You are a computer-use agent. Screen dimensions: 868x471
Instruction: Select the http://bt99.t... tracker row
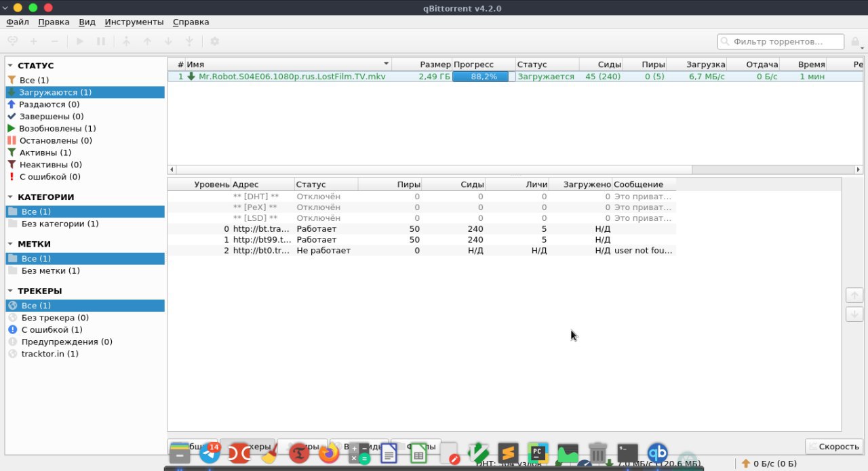click(x=422, y=240)
